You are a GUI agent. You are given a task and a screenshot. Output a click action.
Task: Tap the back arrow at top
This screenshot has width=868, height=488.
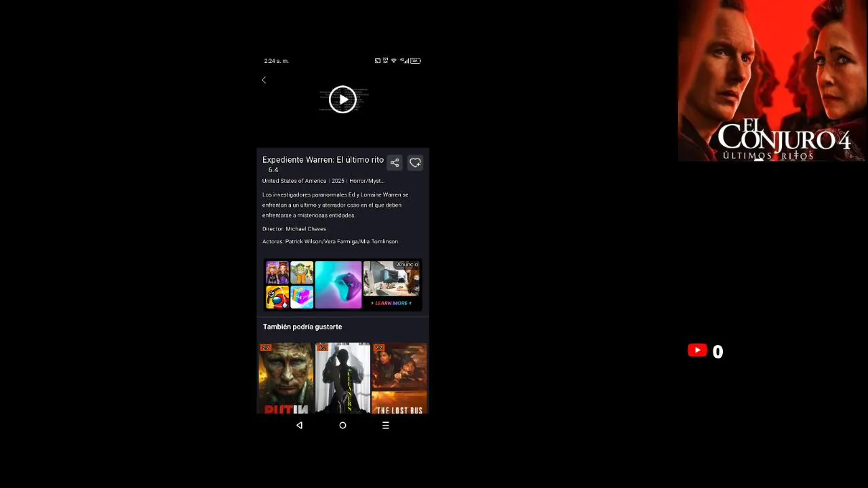coord(264,80)
